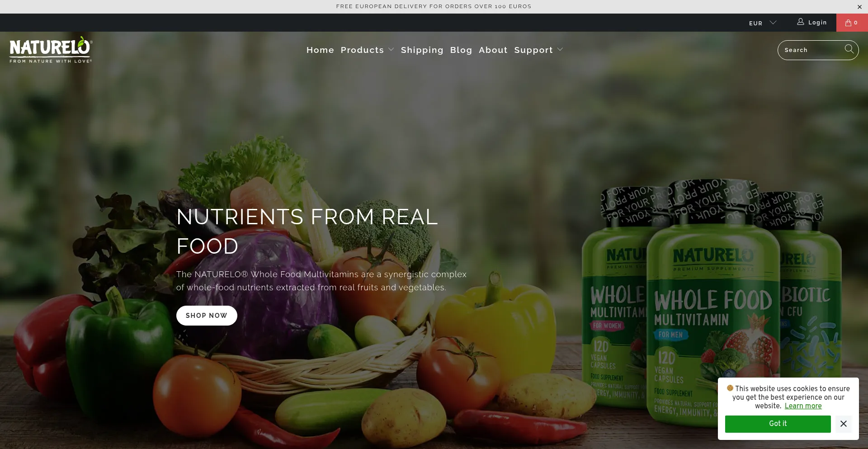Focus the Search input field
The height and width of the screenshot is (449, 868).
coord(812,50)
